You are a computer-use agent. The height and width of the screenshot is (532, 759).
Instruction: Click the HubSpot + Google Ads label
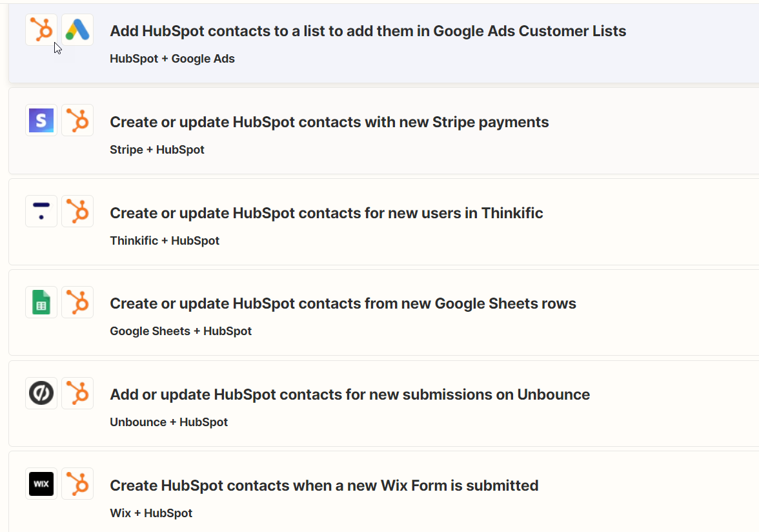point(172,58)
